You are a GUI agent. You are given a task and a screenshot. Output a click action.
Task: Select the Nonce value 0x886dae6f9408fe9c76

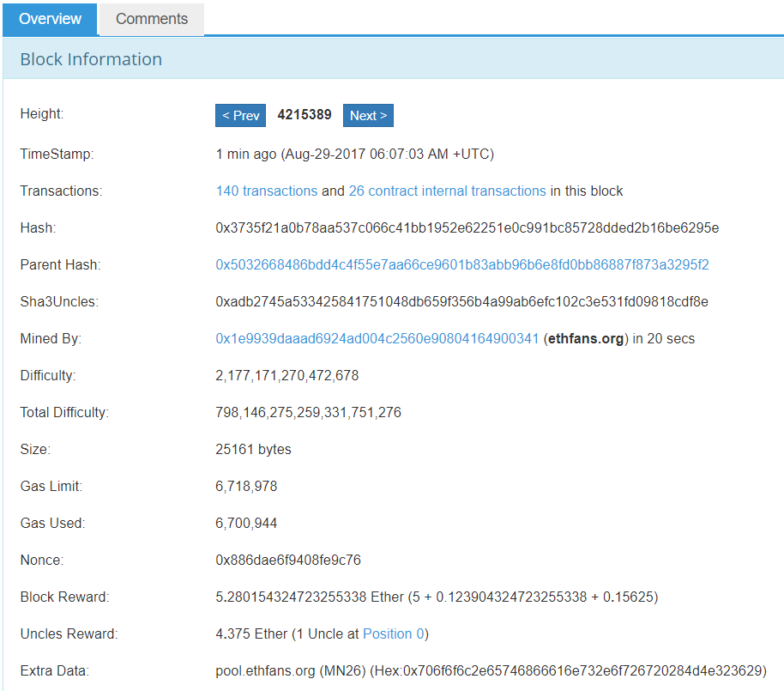288,560
